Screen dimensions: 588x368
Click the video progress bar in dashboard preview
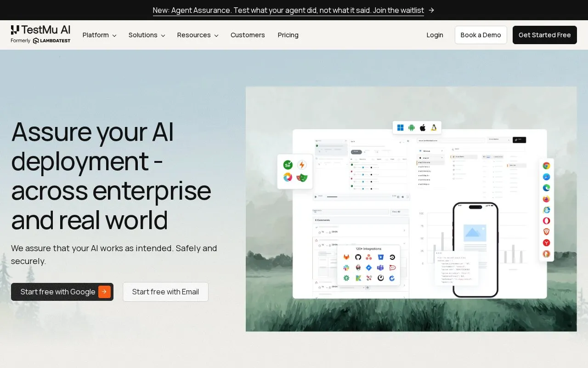(x=358, y=197)
